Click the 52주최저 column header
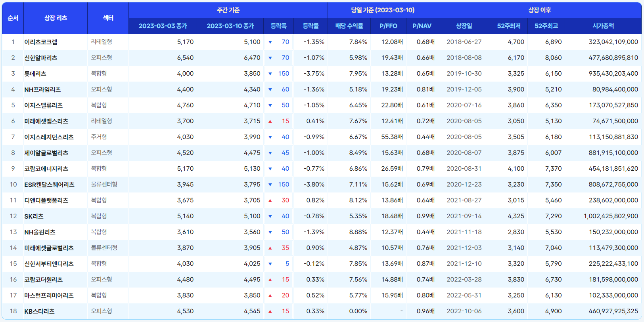 [x=509, y=26]
